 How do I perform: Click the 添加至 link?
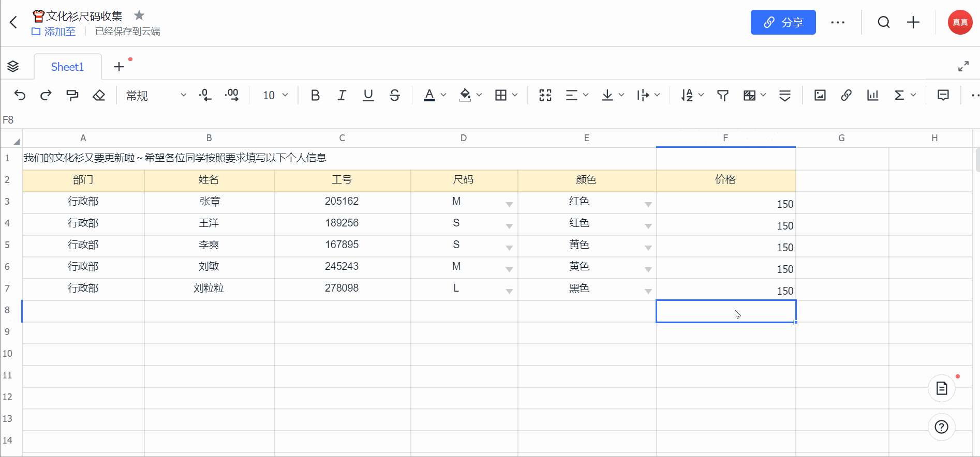(54, 32)
